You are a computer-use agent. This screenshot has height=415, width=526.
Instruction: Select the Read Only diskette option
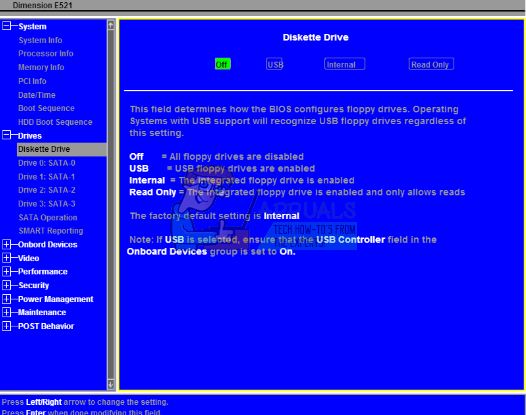[x=431, y=64]
